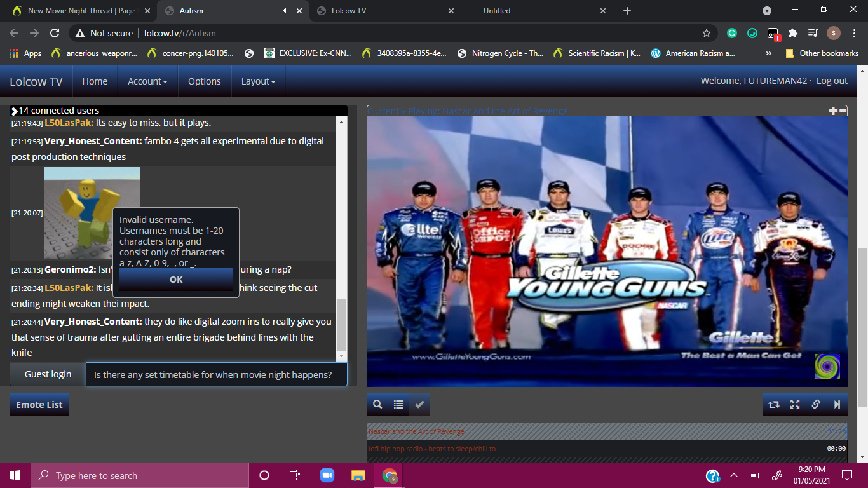Go forward in browser history
The height and width of the screenshot is (488, 868).
point(34,33)
